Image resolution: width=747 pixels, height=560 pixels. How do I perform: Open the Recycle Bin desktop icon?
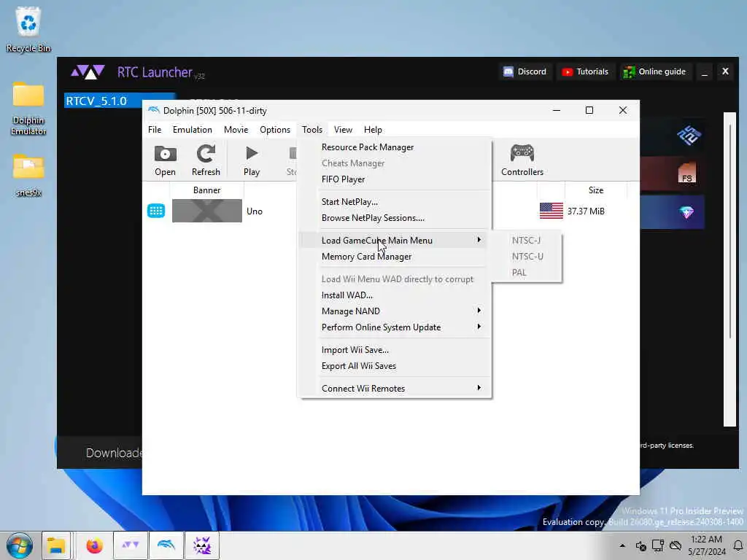click(x=28, y=29)
